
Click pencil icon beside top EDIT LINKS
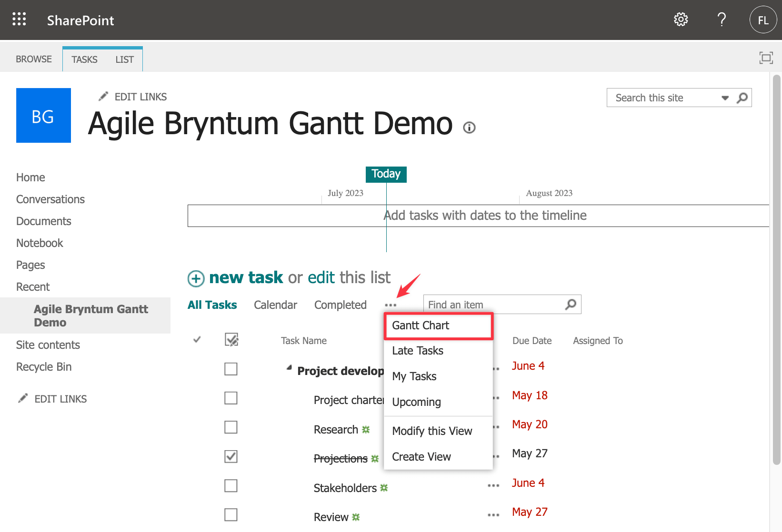click(x=103, y=97)
